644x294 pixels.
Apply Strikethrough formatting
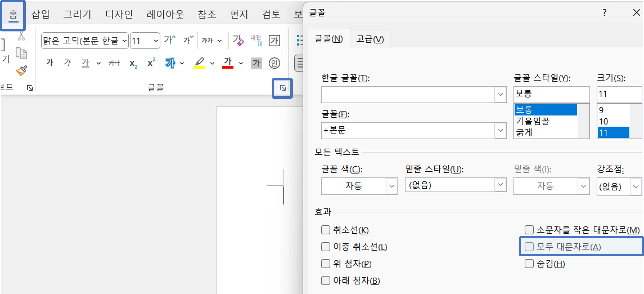[x=114, y=63]
